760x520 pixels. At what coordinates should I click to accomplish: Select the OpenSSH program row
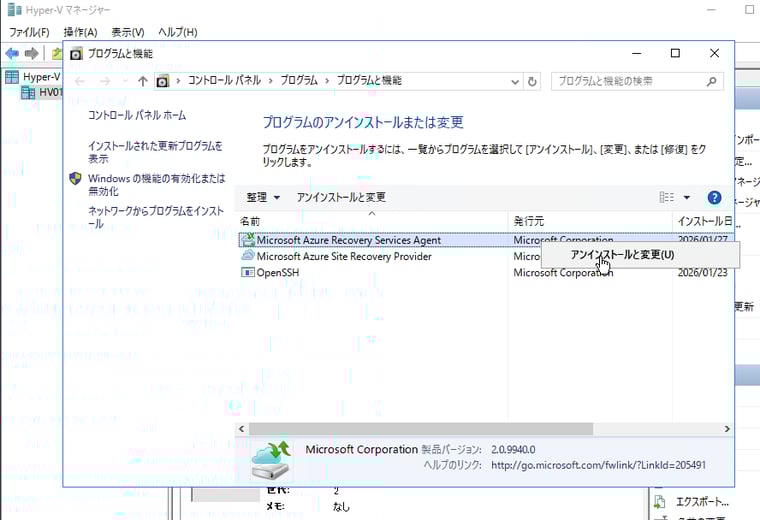[486, 273]
